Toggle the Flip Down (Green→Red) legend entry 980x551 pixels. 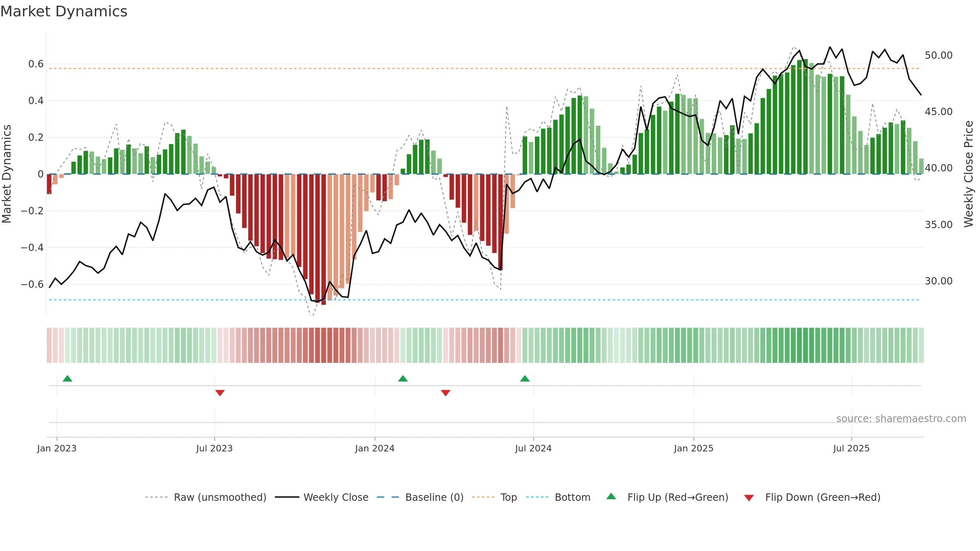coord(812,497)
